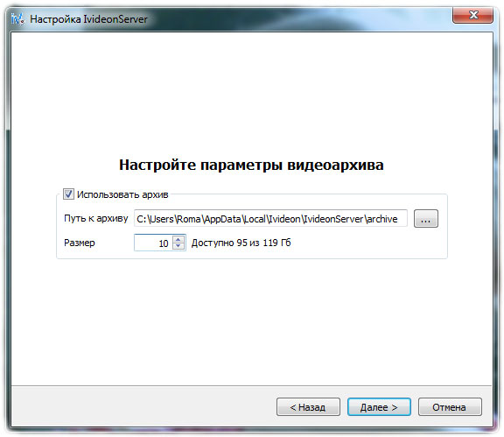Image resolution: width=504 pixels, height=437 pixels.
Task: Uncheck the Использовать архив checkbox
Action: coord(68,194)
